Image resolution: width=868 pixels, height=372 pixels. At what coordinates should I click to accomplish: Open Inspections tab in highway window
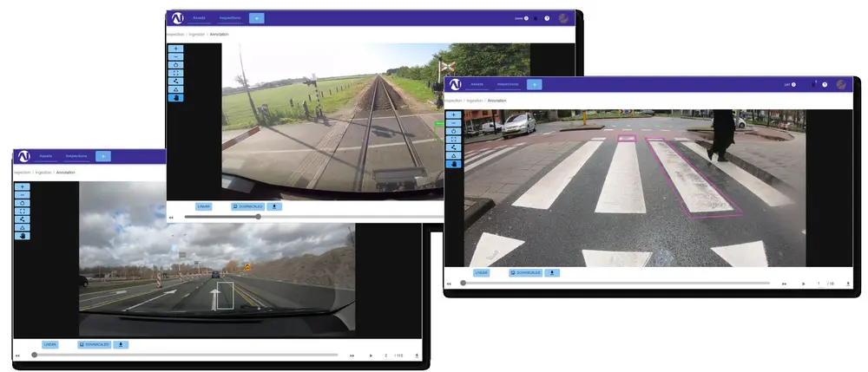point(76,156)
